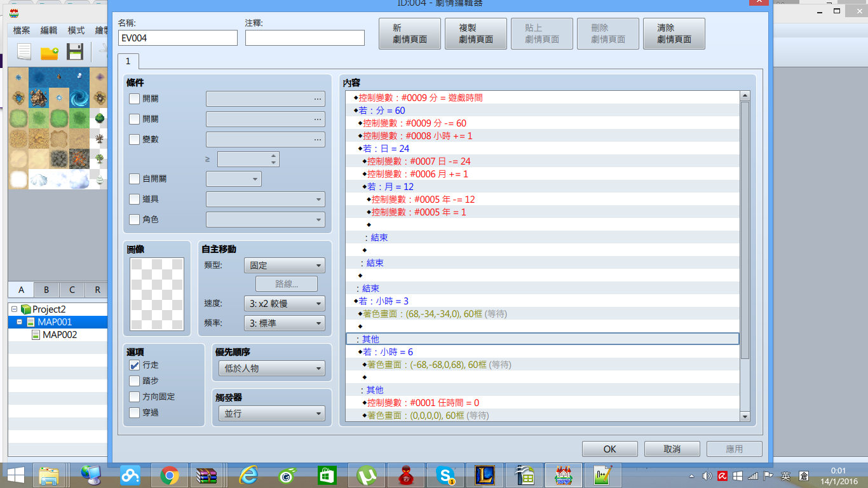Open the 檔案 menu
This screenshot has width=868, height=488.
point(22,30)
